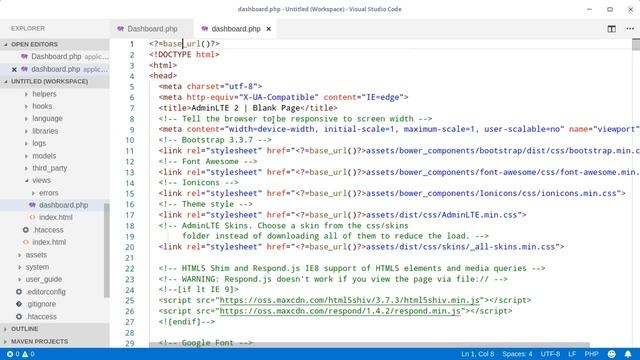This screenshot has width=640, height=360.
Task: Click the HTML icon beside root index.html
Action: pyautogui.click(x=25, y=242)
